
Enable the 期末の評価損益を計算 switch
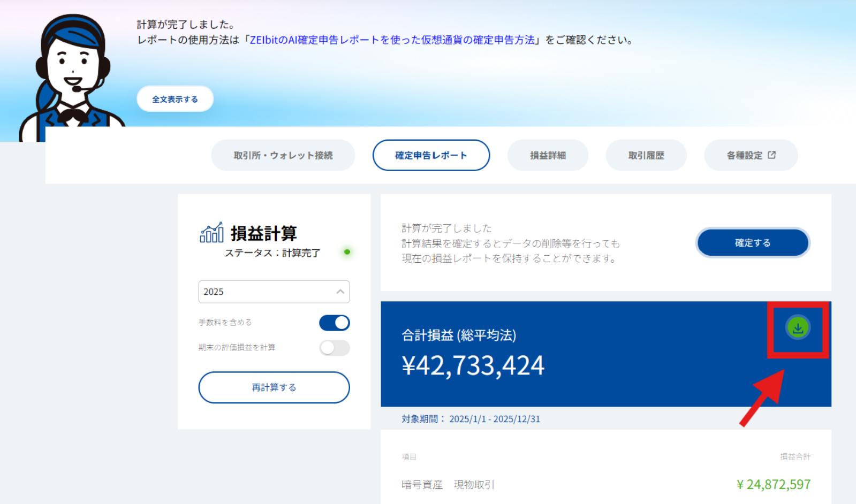[335, 348]
